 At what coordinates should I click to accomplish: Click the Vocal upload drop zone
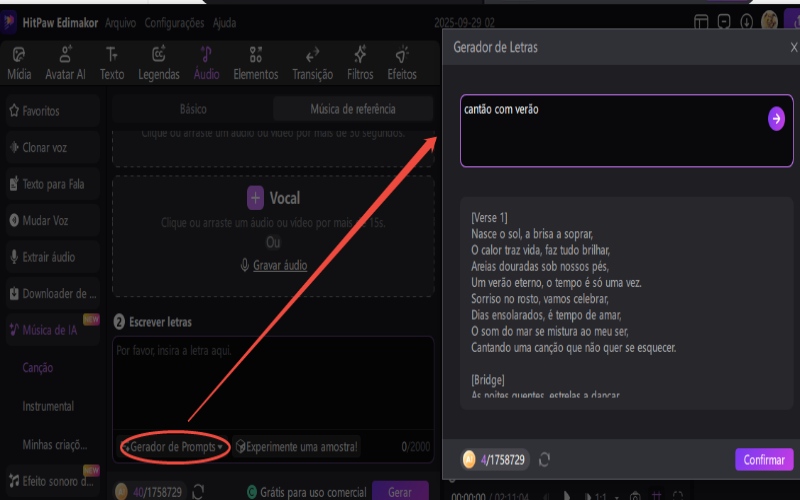273,236
